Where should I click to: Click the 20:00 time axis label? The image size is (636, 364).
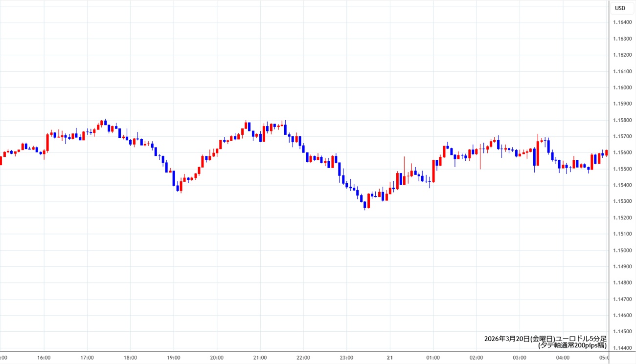(x=217, y=358)
